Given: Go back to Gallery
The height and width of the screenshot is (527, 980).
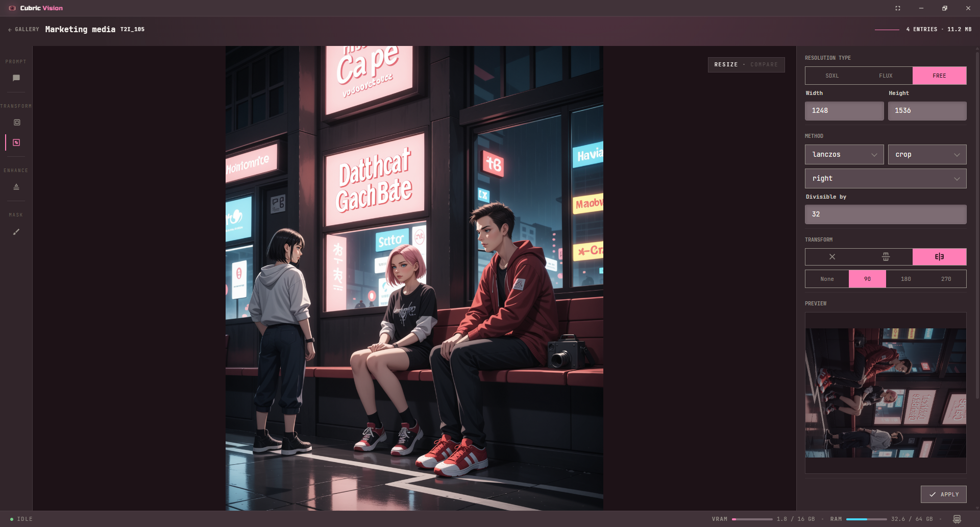Looking at the screenshot, I should coord(23,30).
